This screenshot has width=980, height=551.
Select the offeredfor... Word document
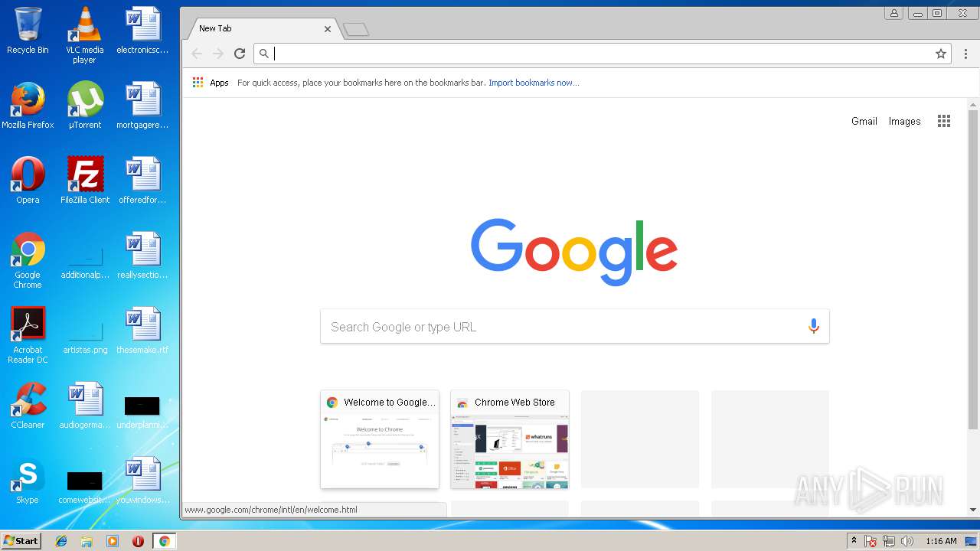click(x=142, y=181)
